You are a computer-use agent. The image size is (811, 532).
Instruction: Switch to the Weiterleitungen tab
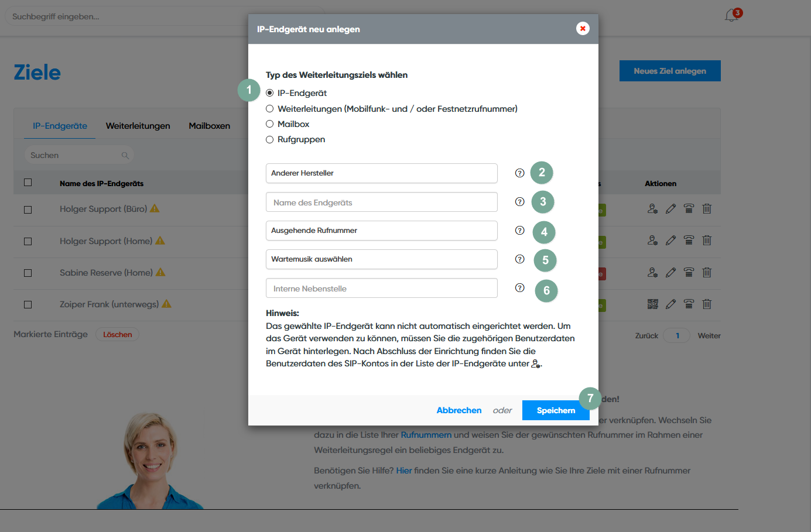[138, 126]
